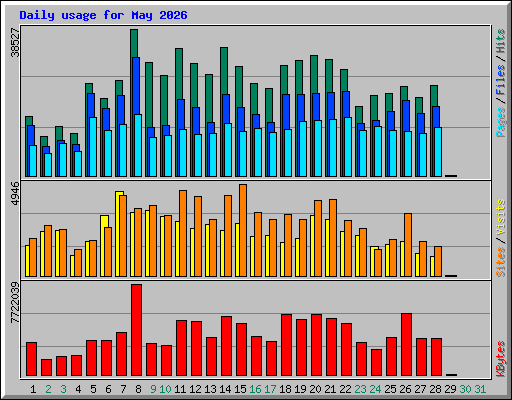This screenshot has height=400, width=512.
Task: Click the green Hits bar for day 20
Action: 314,74
